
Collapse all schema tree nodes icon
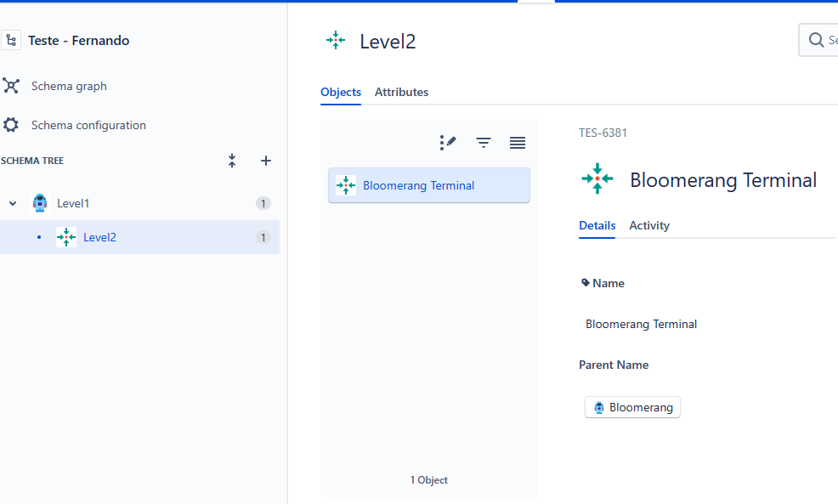(x=232, y=161)
